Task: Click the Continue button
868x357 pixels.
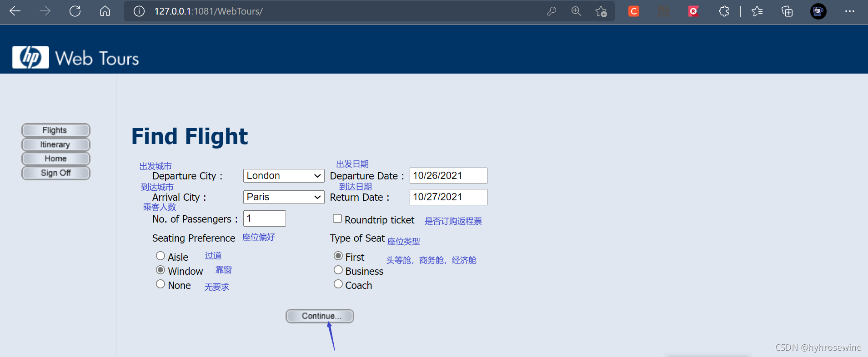Action: (320, 316)
